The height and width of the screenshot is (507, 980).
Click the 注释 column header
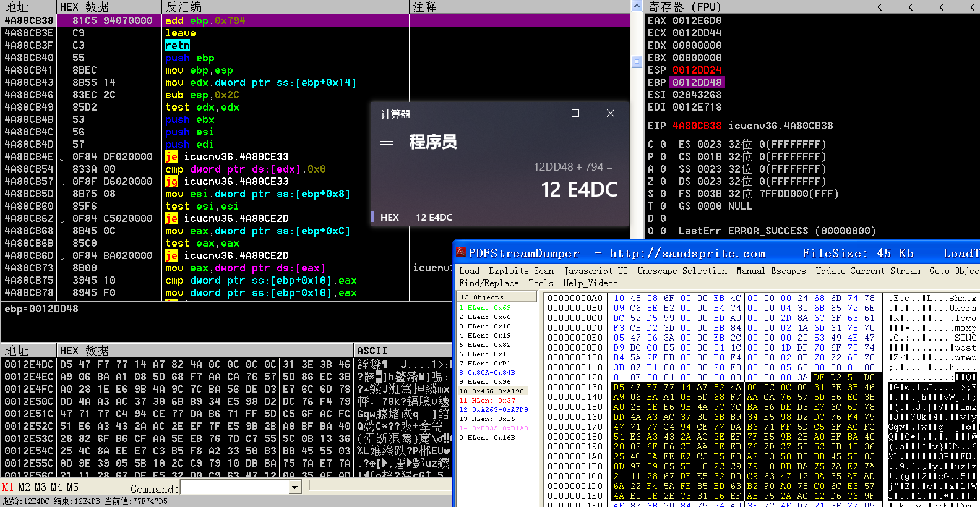(520, 7)
